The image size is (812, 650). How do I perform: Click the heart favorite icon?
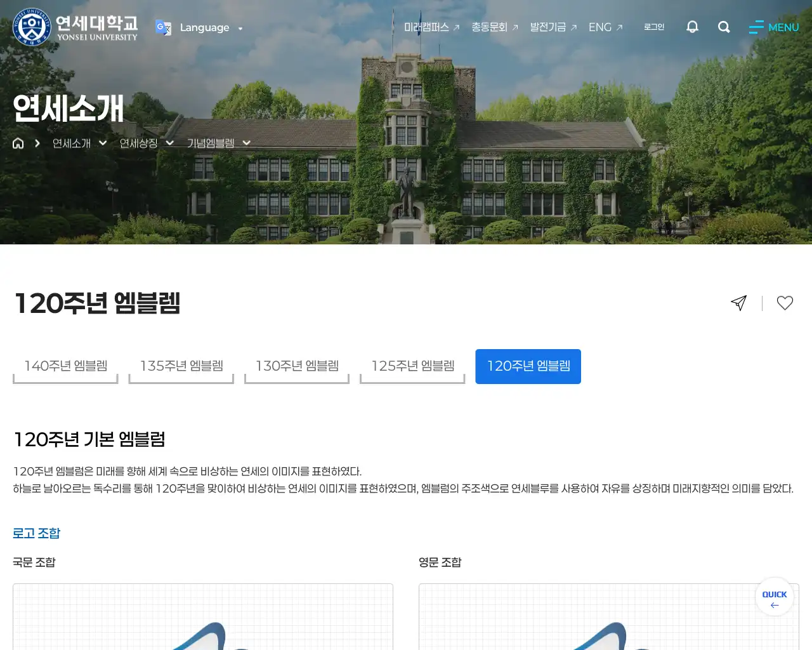785,303
